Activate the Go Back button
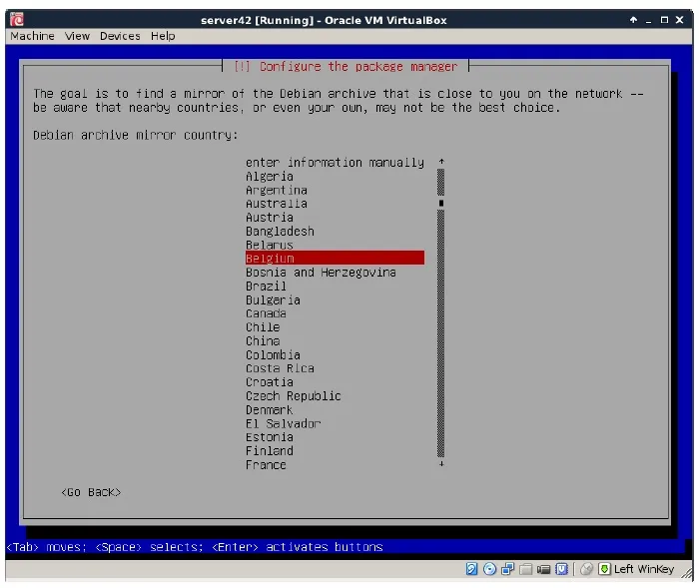The height and width of the screenshot is (588, 700). [x=91, y=492]
